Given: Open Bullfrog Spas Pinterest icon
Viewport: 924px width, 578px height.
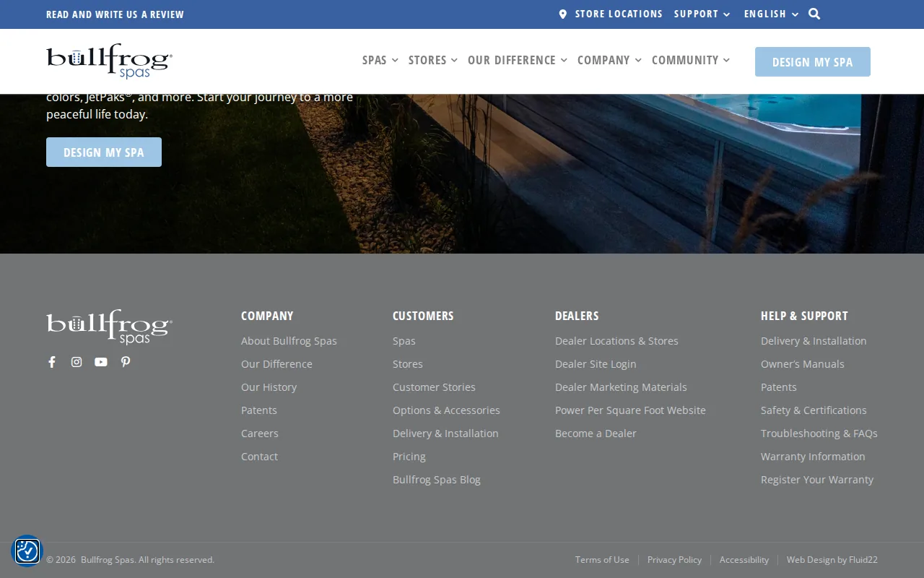Looking at the screenshot, I should 126,362.
